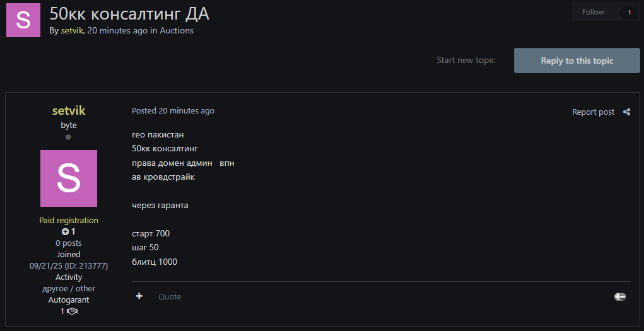Click the small topic-header avatar
The height and width of the screenshot is (331, 644).
coord(23,20)
